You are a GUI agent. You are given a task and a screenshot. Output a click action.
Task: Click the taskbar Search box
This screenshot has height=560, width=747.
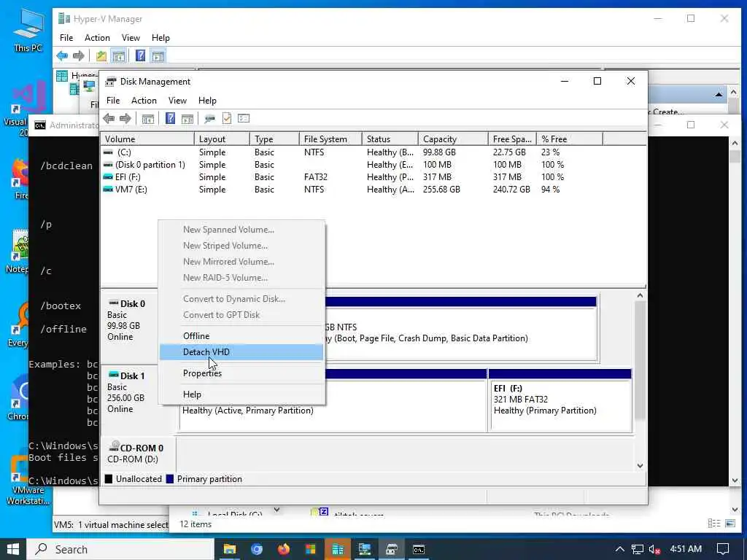click(120, 549)
